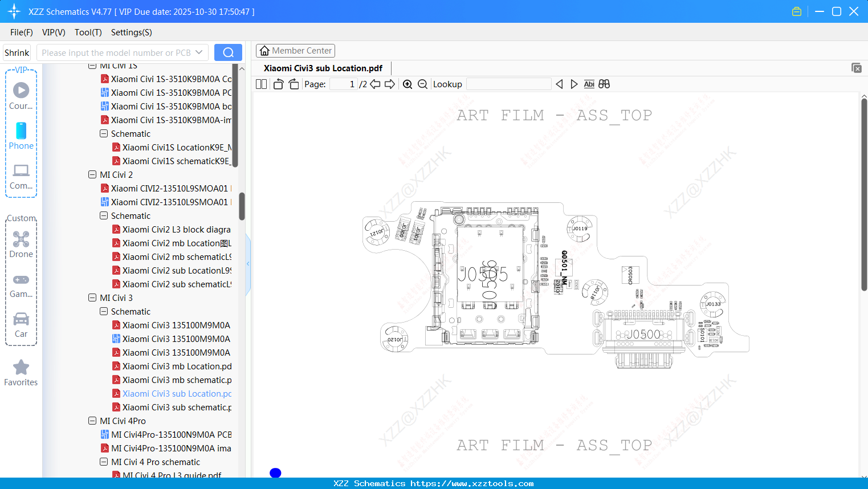Zoom in on the schematic page
Viewport: 868px width, 489px height.
tap(407, 84)
